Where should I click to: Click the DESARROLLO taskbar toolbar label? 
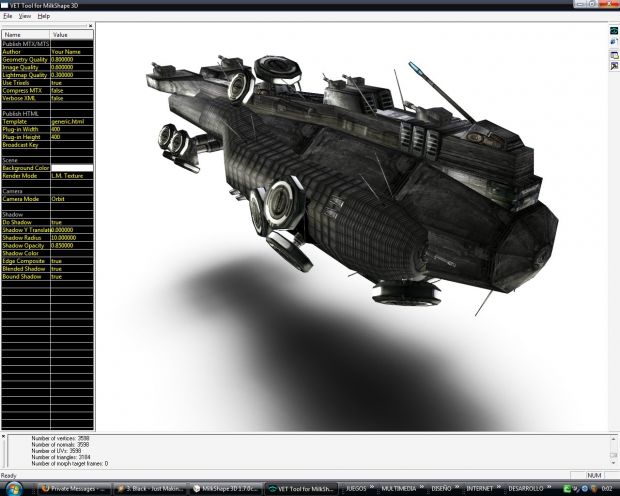coord(525,489)
